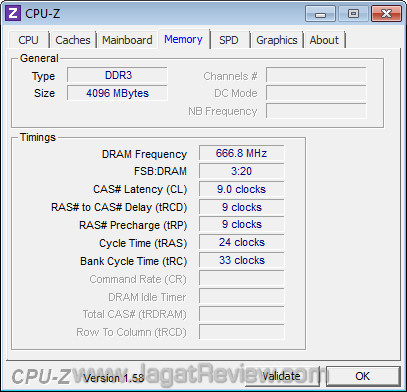Switch to the Graphics tab
Screen dimensions: 407x392
coord(277,40)
